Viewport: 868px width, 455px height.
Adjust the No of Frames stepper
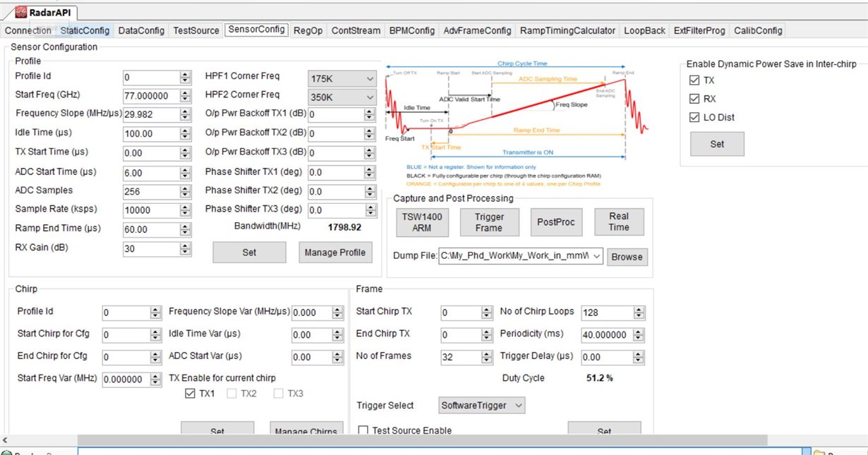(487, 358)
